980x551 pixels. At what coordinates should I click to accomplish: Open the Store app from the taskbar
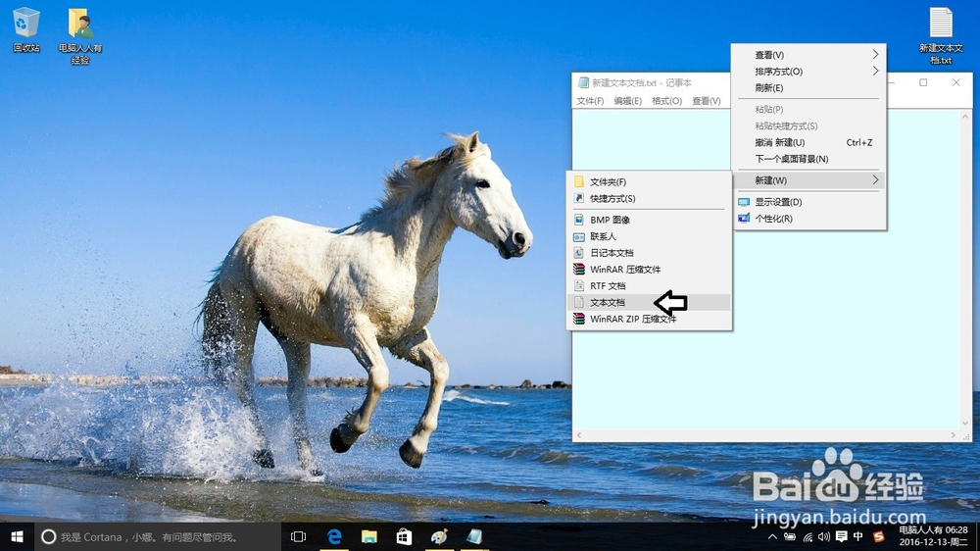pyautogui.click(x=405, y=536)
